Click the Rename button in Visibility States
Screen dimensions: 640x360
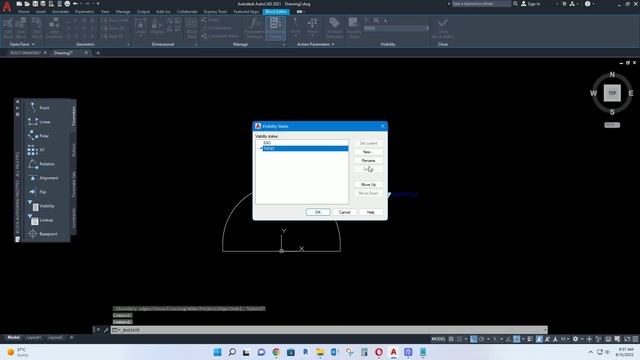(x=368, y=160)
